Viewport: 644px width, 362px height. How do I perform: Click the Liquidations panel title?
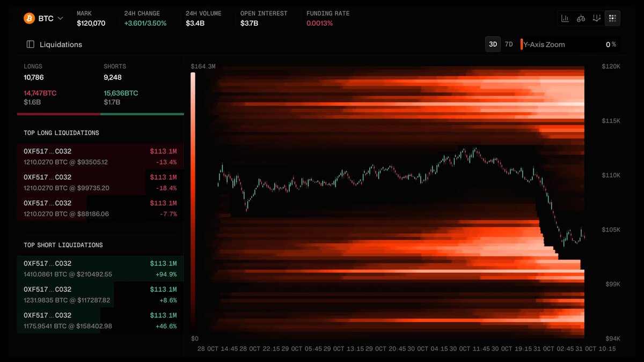pyautogui.click(x=61, y=45)
